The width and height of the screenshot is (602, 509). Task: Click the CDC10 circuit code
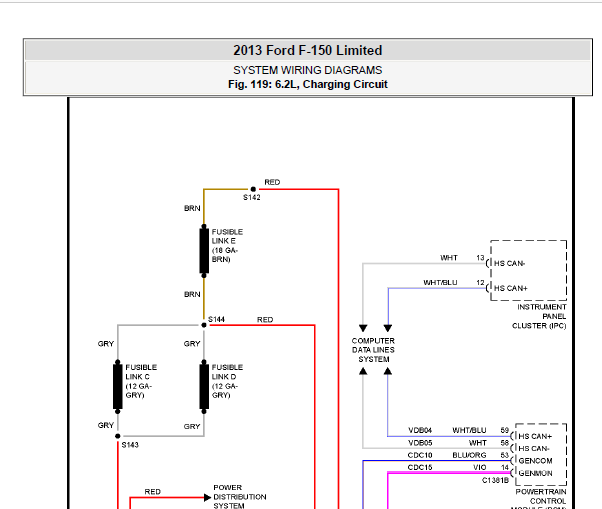pyautogui.click(x=420, y=455)
